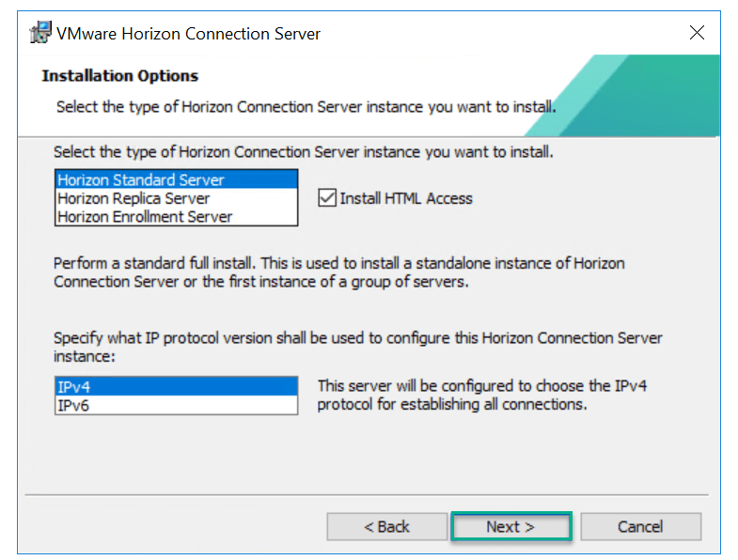
Task: Click the Installation Options heading
Action: [120, 76]
